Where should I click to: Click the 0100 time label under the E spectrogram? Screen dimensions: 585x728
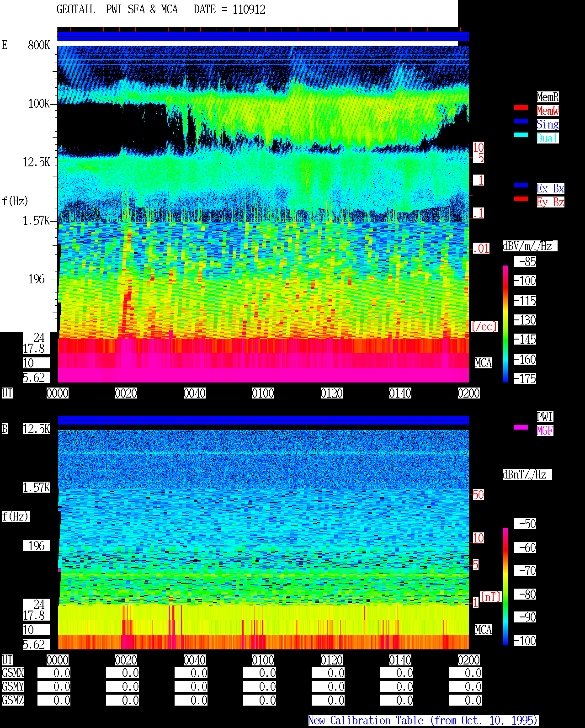click(x=263, y=393)
